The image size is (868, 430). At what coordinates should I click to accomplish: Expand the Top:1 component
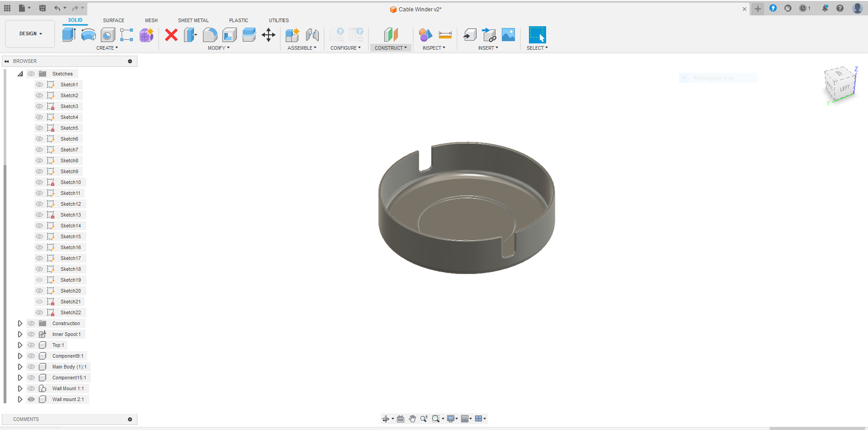tap(20, 345)
